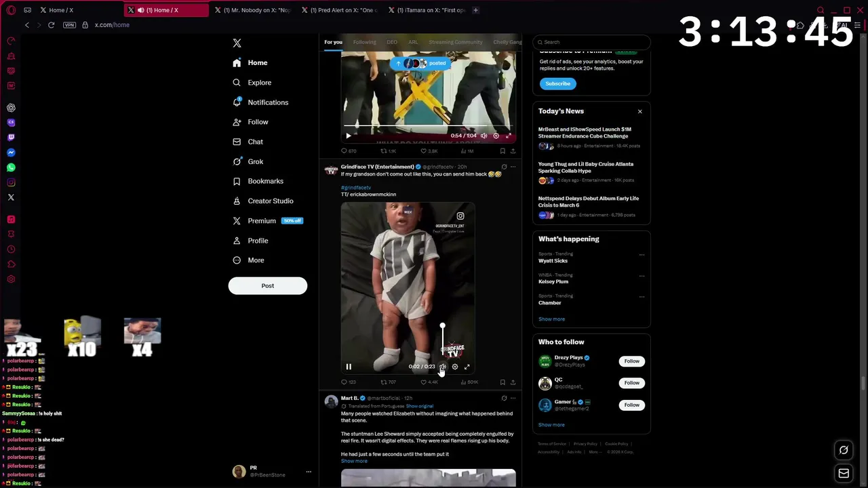
Task: Reload the page in the browser toolbar
Action: coord(51,25)
